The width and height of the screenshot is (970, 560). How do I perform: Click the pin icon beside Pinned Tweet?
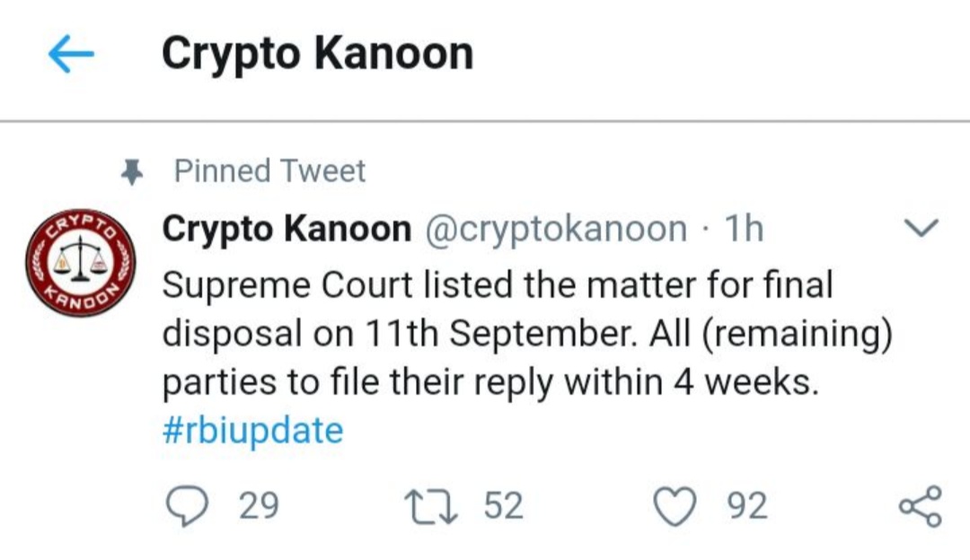pyautogui.click(x=132, y=173)
